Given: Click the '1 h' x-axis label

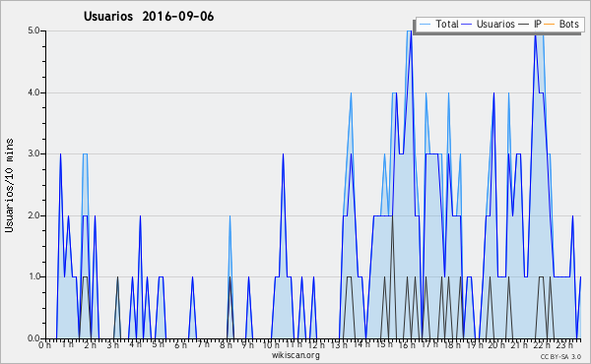Looking at the screenshot, I should pyautogui.click(x=67, y=344).
